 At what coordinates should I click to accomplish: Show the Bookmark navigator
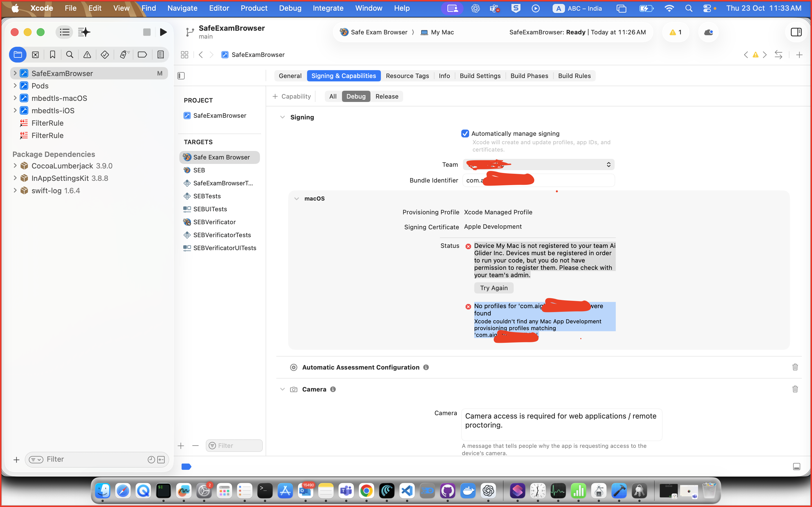pyautogui.click(x=52, y=55)
